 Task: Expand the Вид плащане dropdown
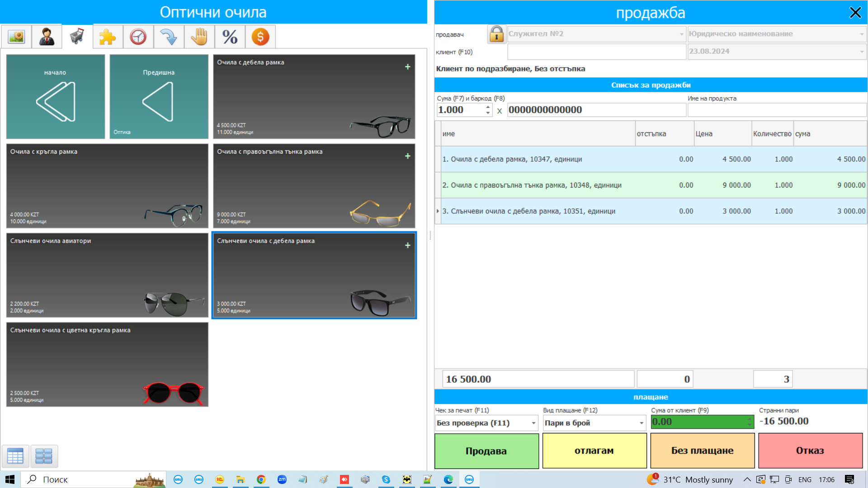pyautogui.click(x=641, y=423)
